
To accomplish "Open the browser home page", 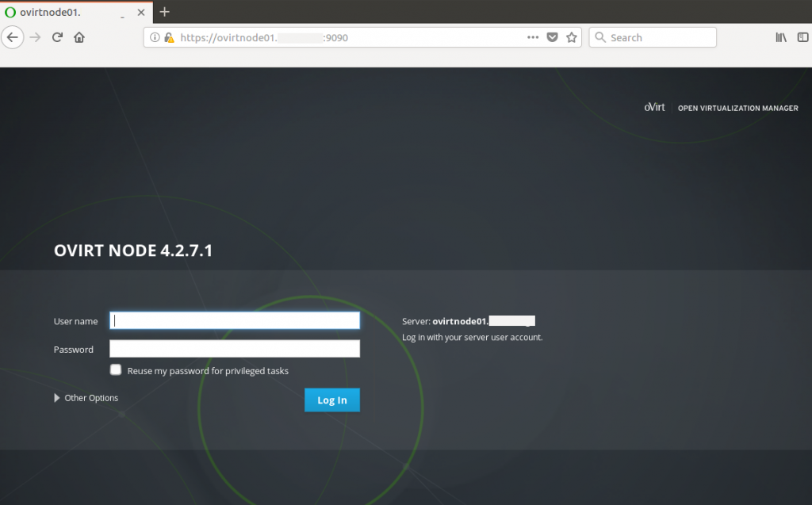I will (x=79, y=37).
